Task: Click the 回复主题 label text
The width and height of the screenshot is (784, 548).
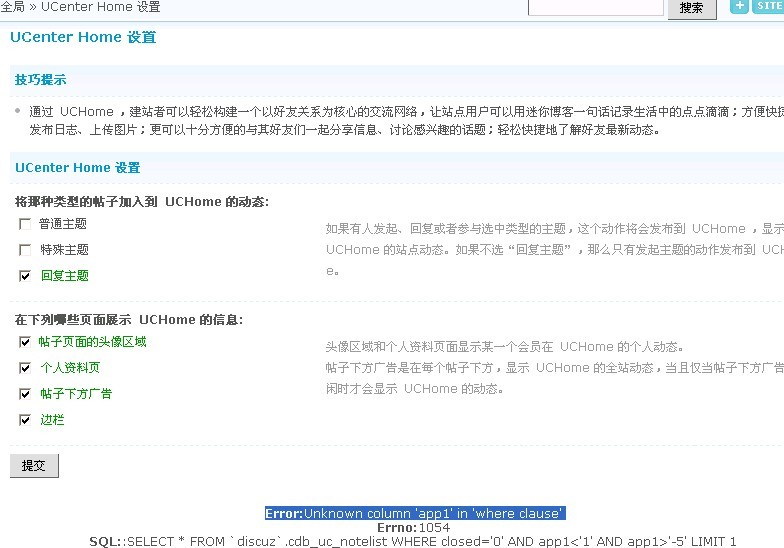Action: click(64, 276)
